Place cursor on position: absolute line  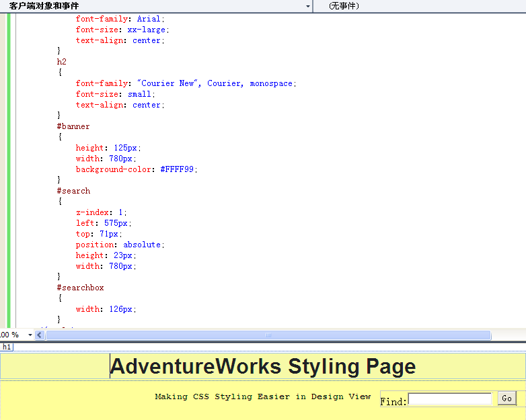click(x=120, y=245)
